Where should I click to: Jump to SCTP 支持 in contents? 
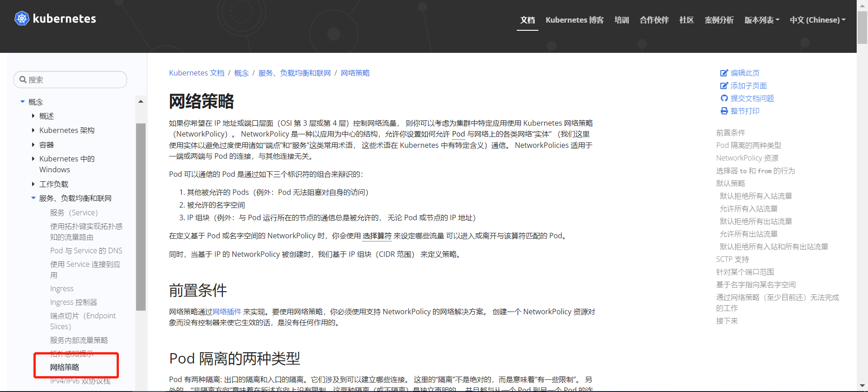(732, 259)
